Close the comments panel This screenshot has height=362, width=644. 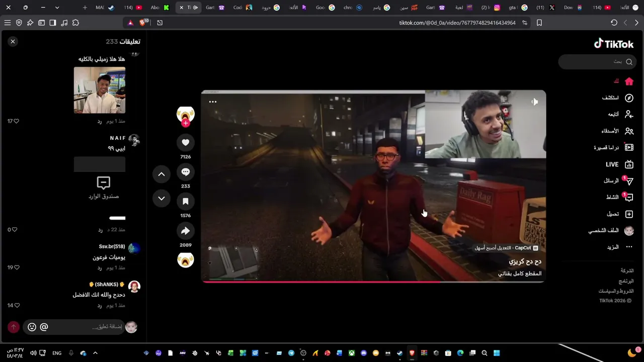pyautogui.click(x=13, y=41)
